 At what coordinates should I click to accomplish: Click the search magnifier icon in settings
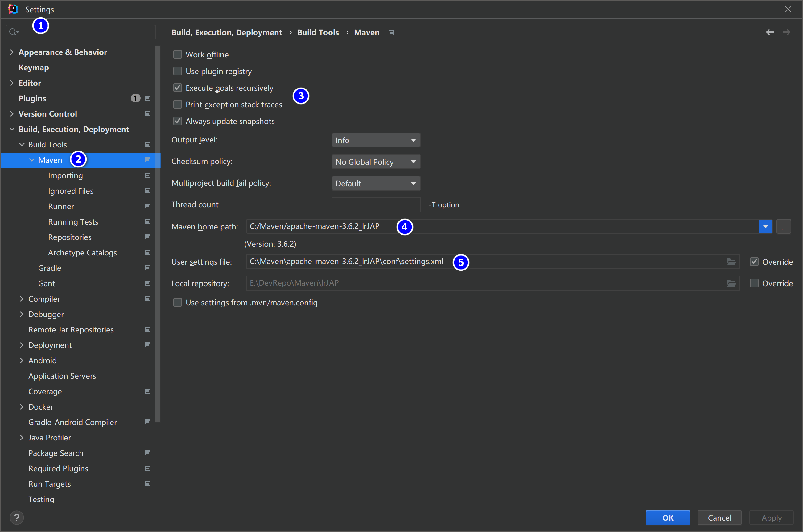pyautogui.click(x=14, y=32)
